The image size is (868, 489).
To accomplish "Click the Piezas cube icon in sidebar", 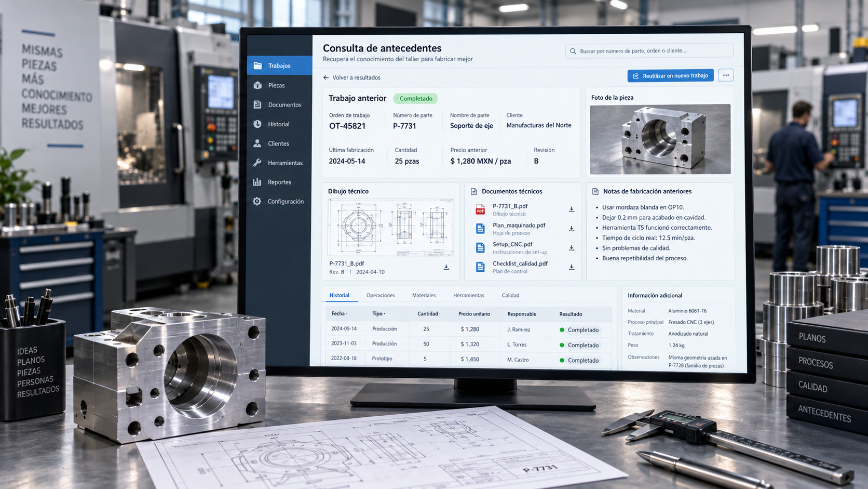I will tap(257, 85).
